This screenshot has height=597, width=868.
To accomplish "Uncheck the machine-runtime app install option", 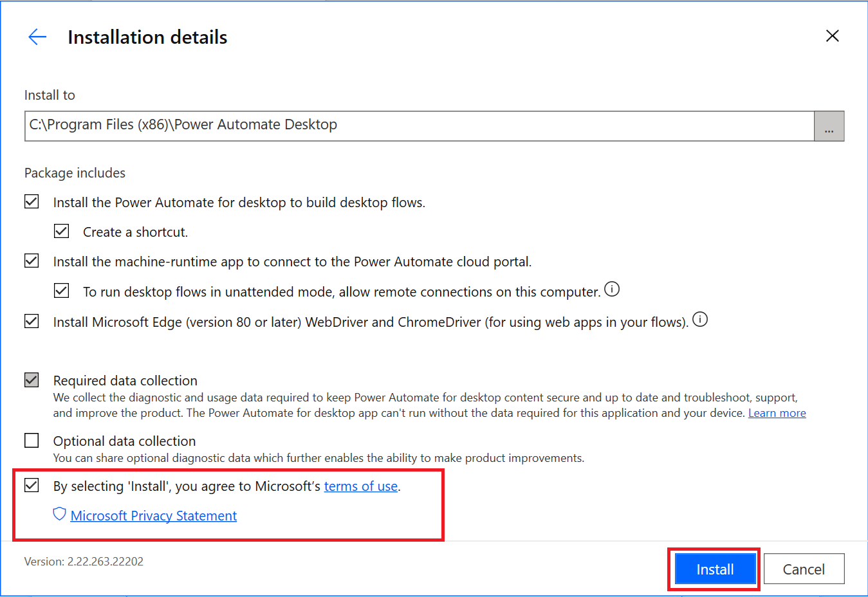I will [x=32, y=261].
